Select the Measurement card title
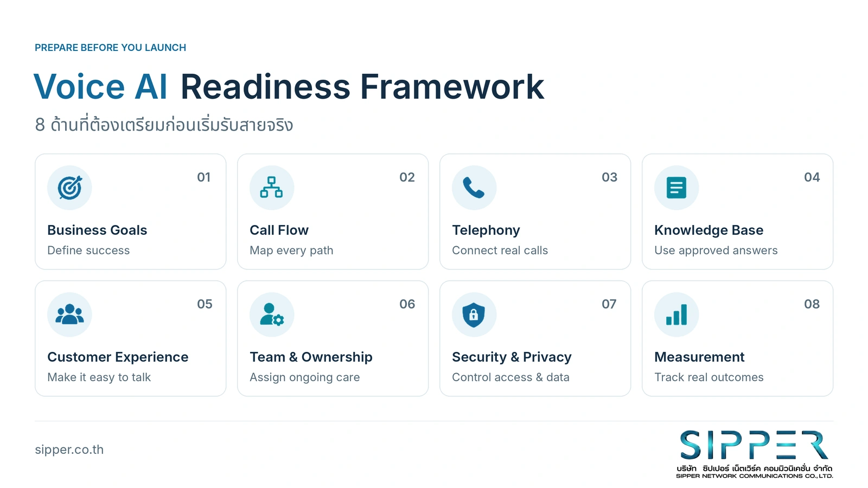The image size is (868, 488). point(699,357)
